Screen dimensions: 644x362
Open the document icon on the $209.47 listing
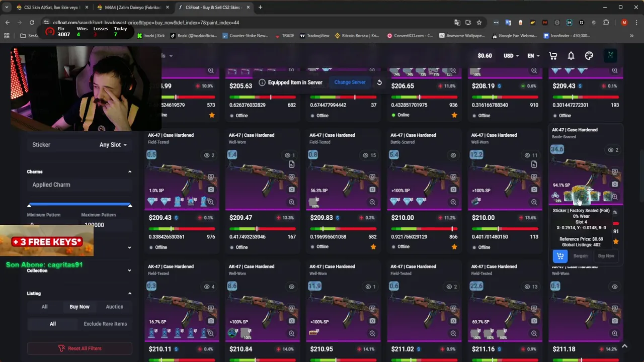click(291, 164)
